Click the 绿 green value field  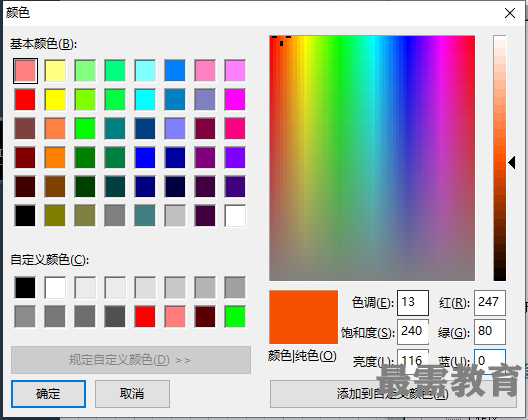coord(490,332)
